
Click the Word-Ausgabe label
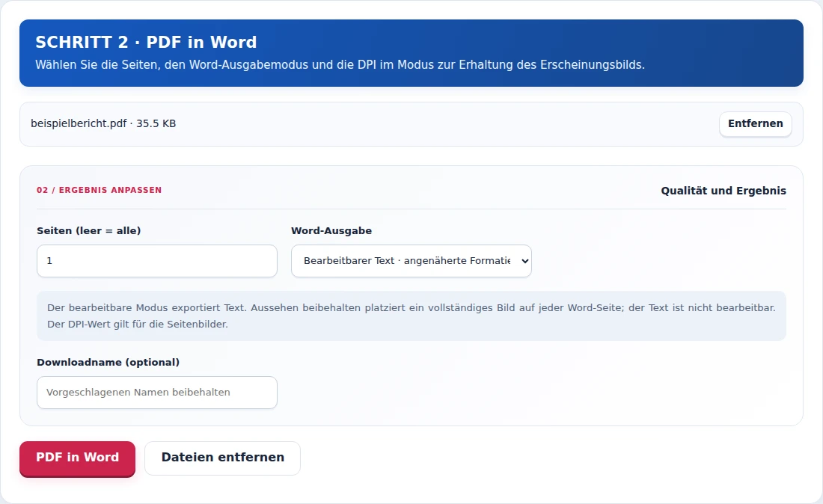click(x=331, y=231)
